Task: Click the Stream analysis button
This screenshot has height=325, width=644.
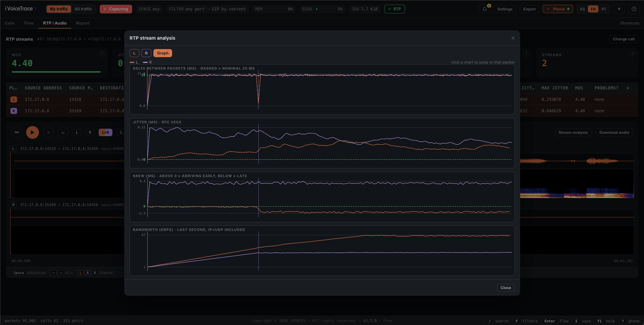Action: pyautogui.click(x=573, y=132)
